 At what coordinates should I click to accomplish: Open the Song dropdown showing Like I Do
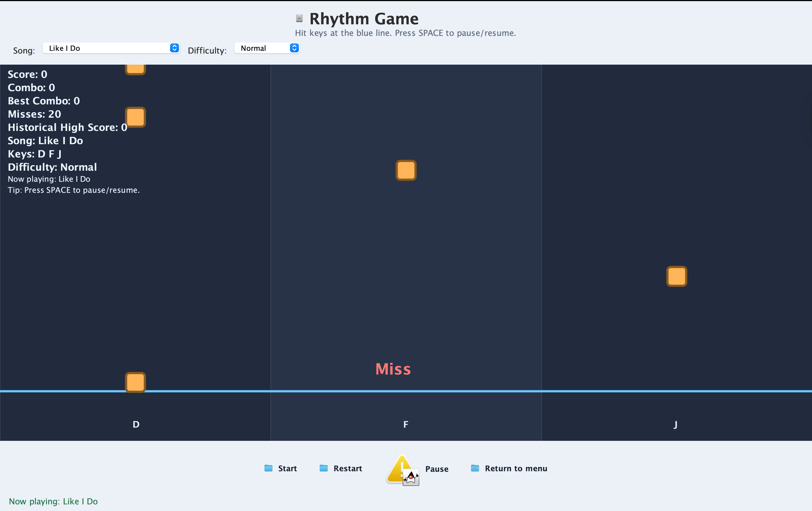111,48
